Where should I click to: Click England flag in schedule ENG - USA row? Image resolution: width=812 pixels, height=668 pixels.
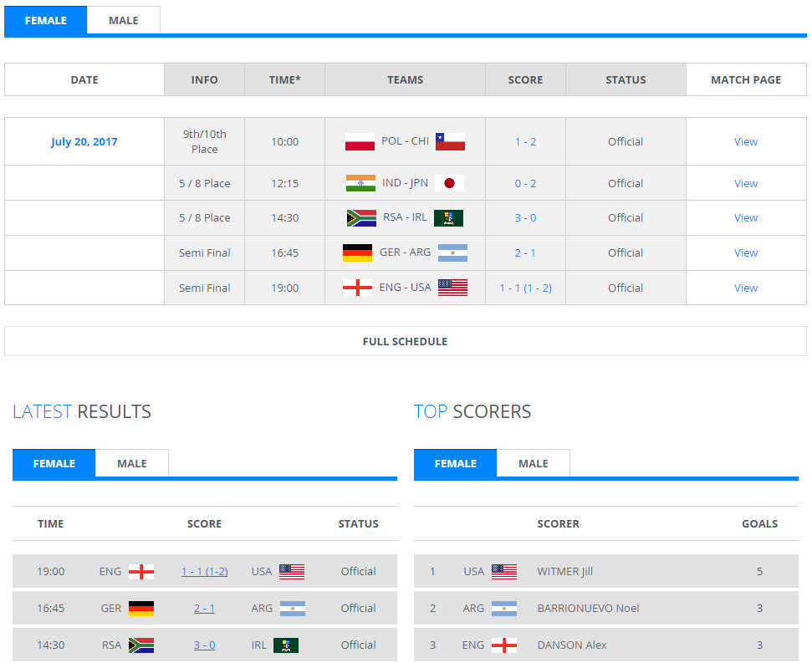coord(357,288)
